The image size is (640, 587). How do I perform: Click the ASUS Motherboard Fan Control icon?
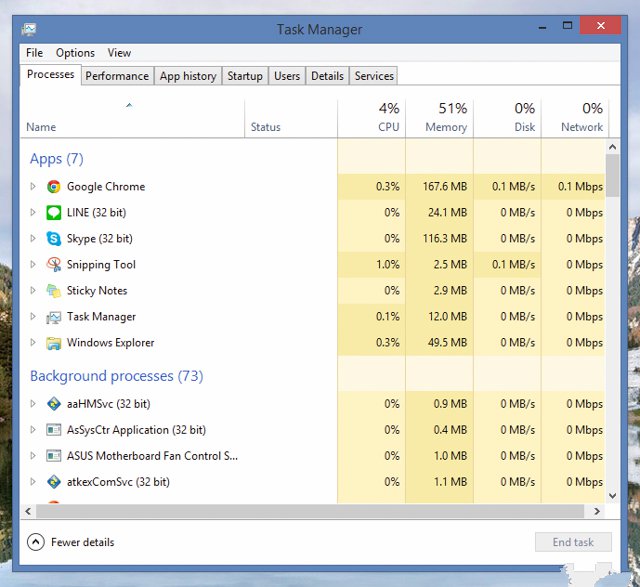pos(53,456)
